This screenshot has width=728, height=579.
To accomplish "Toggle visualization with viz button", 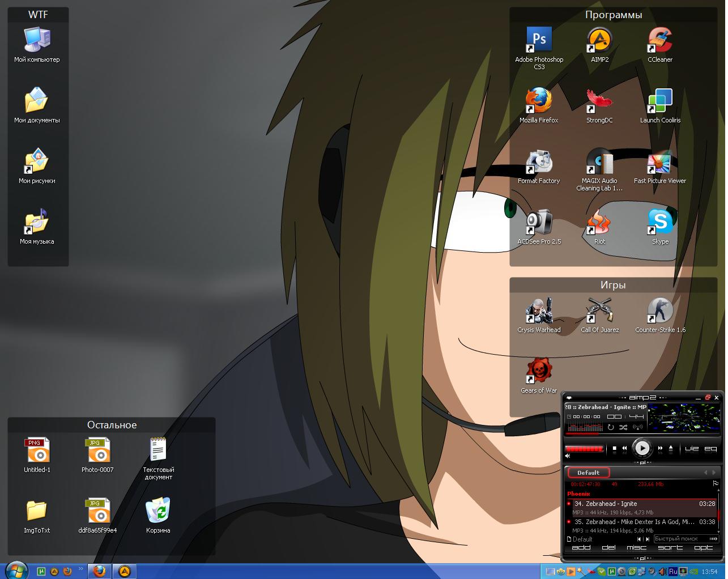I will [x=692, y=449].
